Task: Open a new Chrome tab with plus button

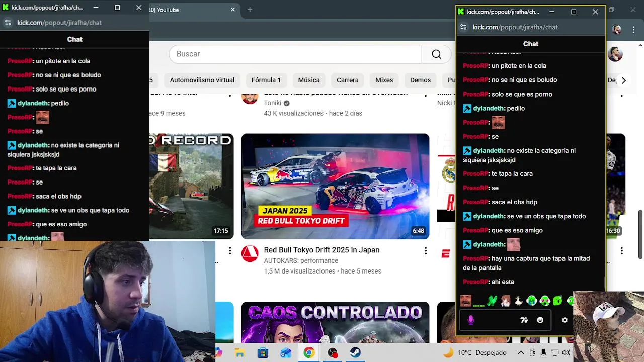Action: click(x=250, y=10)
